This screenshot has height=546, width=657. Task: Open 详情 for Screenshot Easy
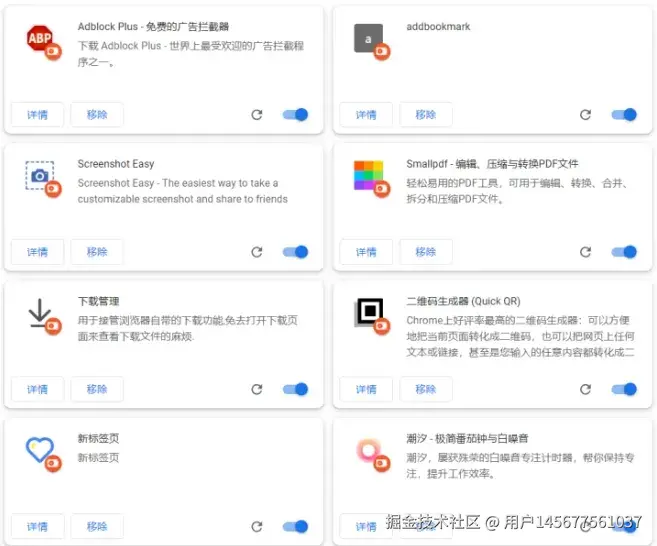pos(37,252)
